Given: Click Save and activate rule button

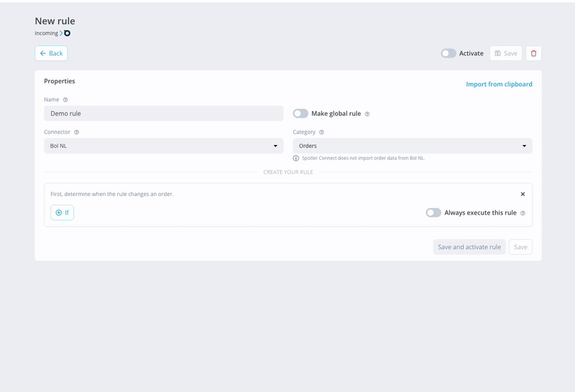Looking at the screenshot, I should pos(469,247).
